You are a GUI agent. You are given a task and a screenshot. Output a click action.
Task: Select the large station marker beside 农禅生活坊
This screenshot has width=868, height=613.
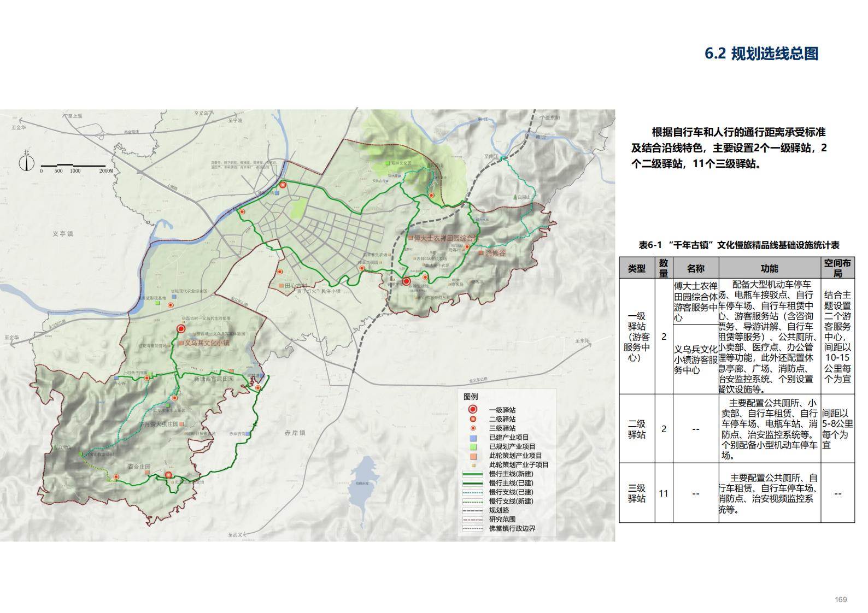[x=407, y=282]
